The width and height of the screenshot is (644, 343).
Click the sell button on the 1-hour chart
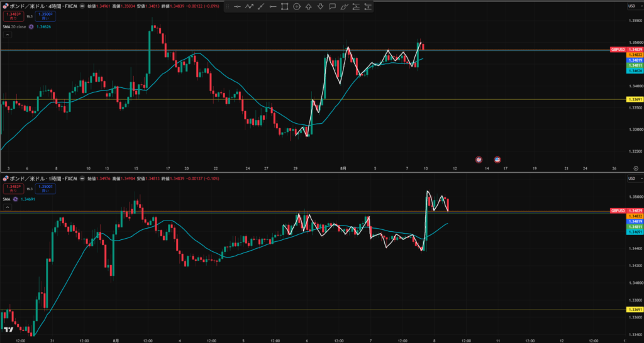pyautogui.click(x=13, y=188)
